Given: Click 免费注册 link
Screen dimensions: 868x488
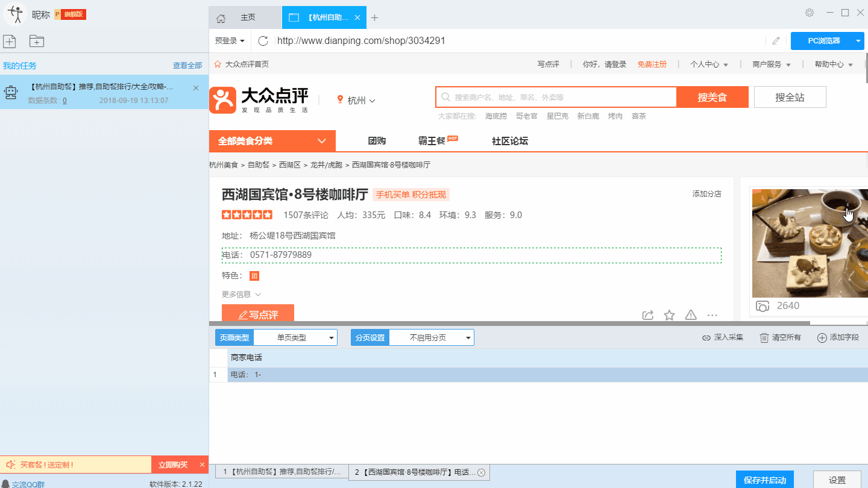Looking at the screenshot, I should tap(652, 64).
